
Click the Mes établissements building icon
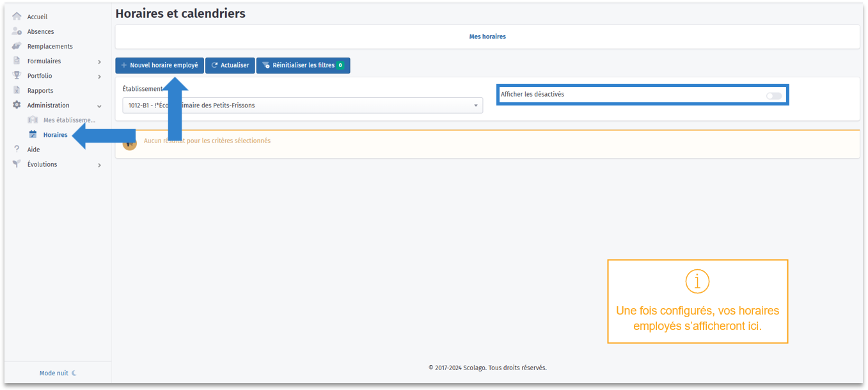coord(33,120)
